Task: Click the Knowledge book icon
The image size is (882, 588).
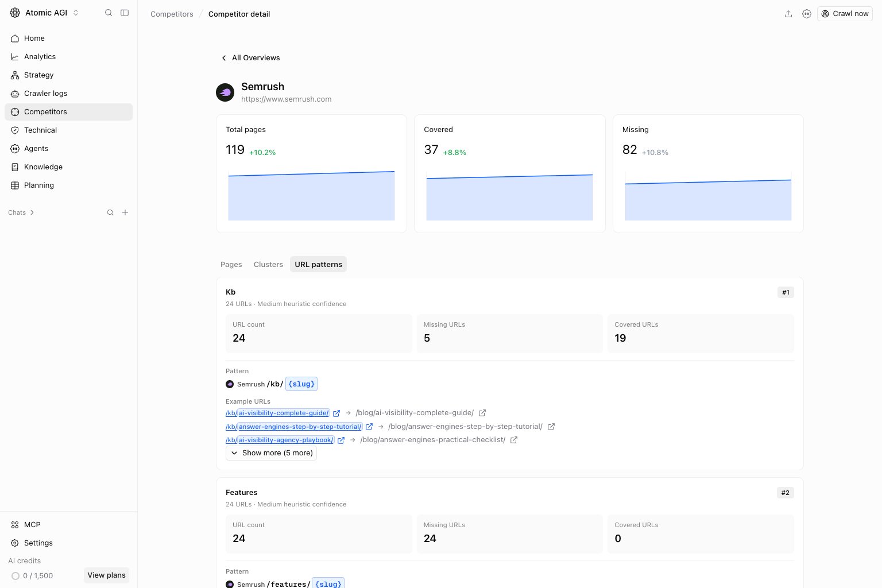Action: [x=15, y=167]
